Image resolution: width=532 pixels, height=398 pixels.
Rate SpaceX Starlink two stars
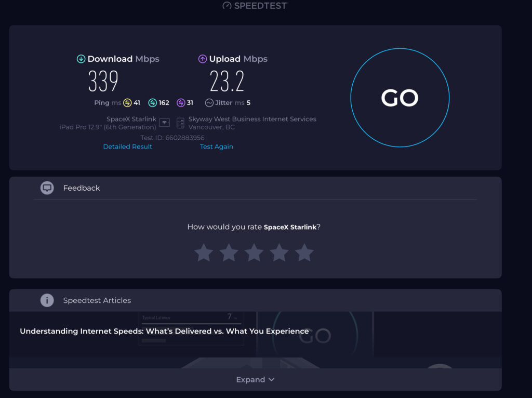click(x=229, y=253)
